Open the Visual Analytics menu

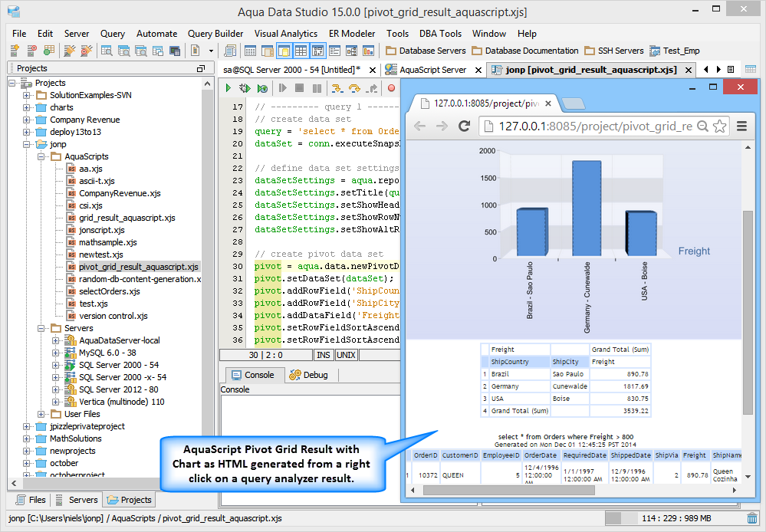[286, 33]
